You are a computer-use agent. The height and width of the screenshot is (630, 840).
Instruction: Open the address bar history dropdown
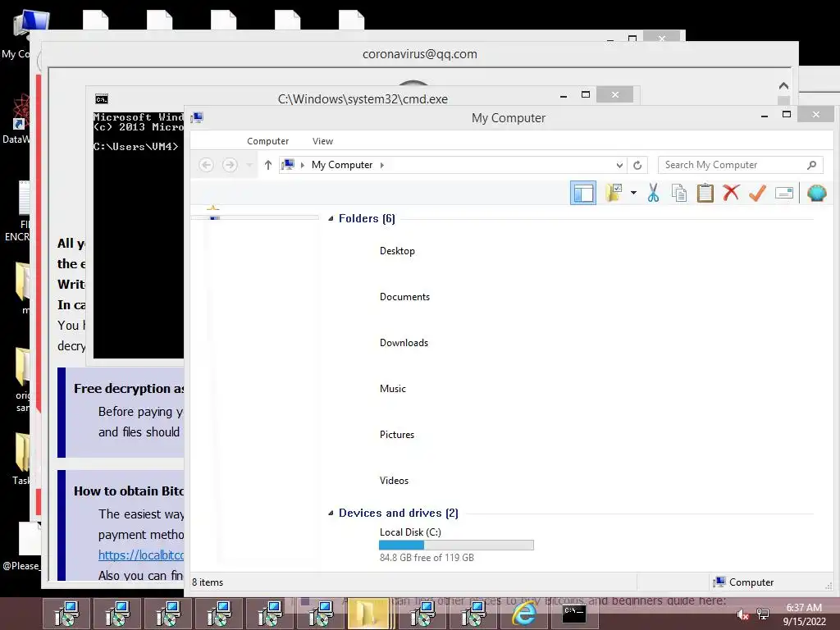point(619,165)
